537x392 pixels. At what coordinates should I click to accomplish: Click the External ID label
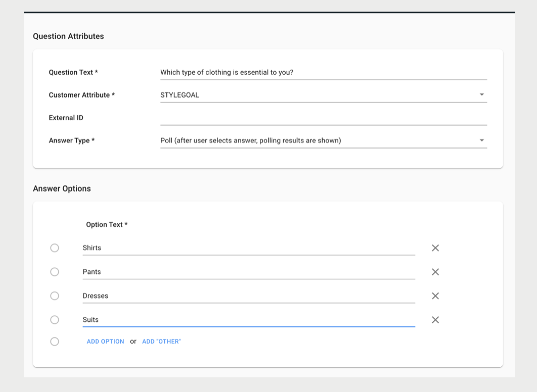pos(66,118)
